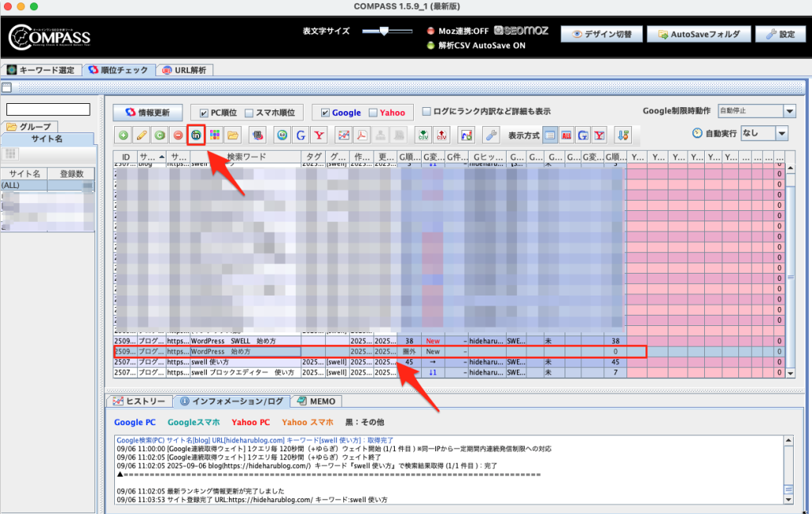Enable the スマホ順位 checkbox
The width and height of the screenshot is (812, 514).
coord(249,113)
